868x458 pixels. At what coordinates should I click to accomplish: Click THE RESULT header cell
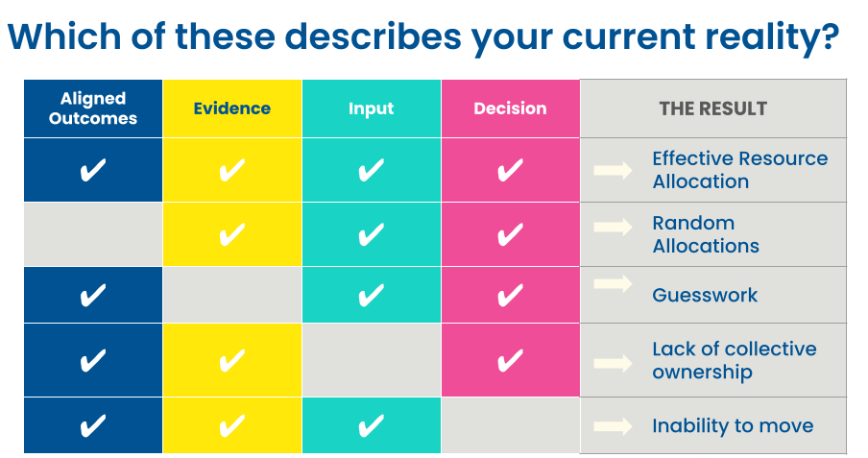712,108
